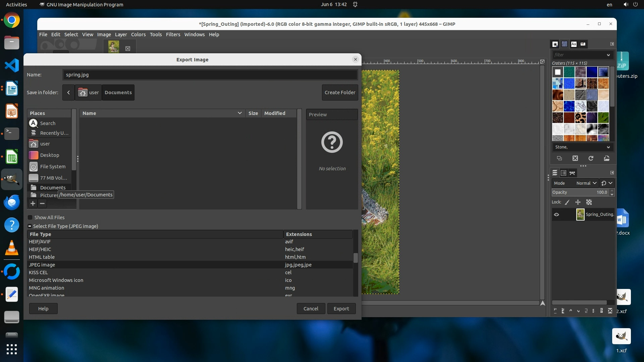Click the duplicate pattern icon

[559, 158]
